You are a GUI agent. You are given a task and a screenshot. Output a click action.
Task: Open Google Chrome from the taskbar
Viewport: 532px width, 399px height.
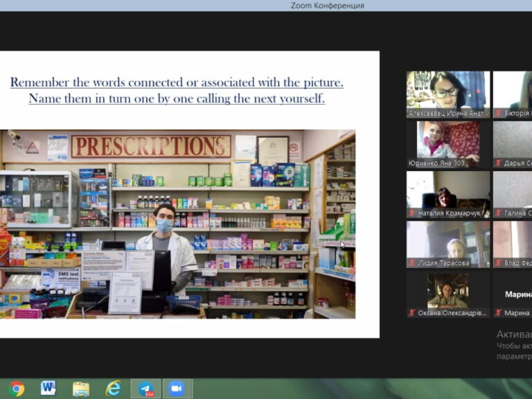(x=17, y=389)
